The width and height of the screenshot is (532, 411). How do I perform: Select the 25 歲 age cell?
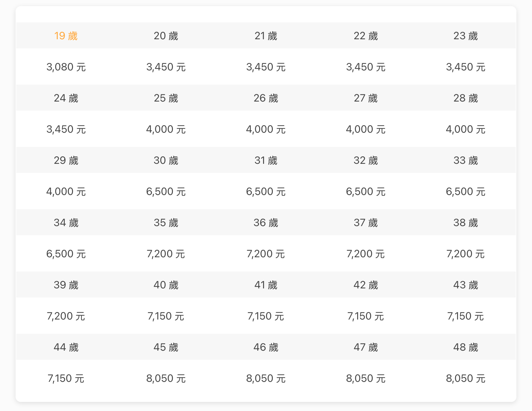(166, 98)
